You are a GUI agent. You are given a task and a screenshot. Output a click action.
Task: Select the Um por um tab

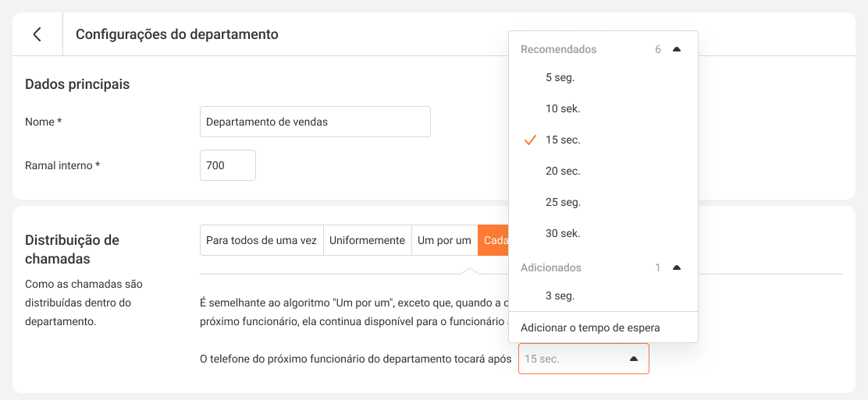pos(444,240)
